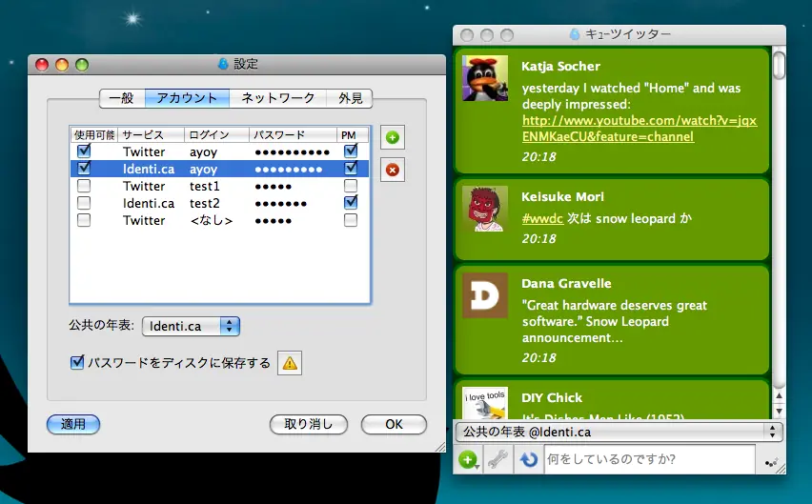
Task: Select the <なし> login cell
Action: click(211, 220)
